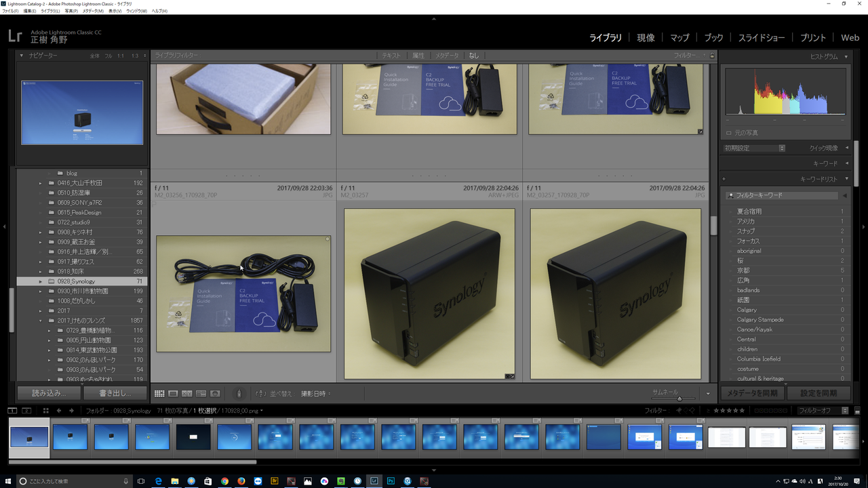This screenshot has height=488, width=868.
Task: Lock the library filter bar
Action: [x=712, y=56]
